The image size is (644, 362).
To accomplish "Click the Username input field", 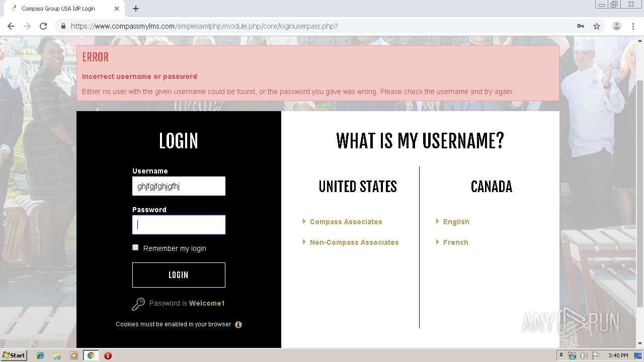I will (x=179, y=186).
